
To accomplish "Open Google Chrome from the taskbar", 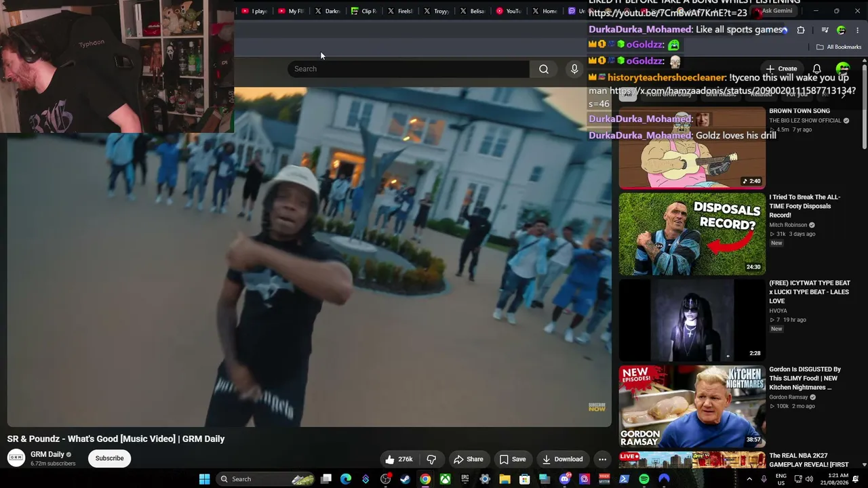I will point(425,479).
